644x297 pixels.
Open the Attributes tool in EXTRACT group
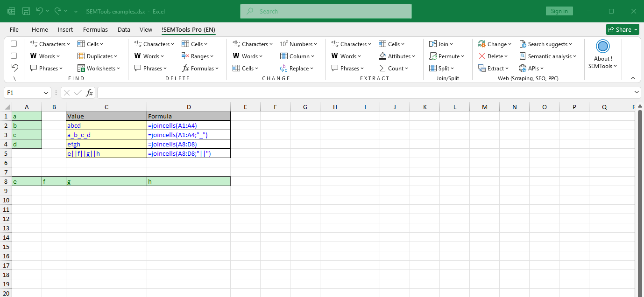pyautogui.click(x=397, y=56)
